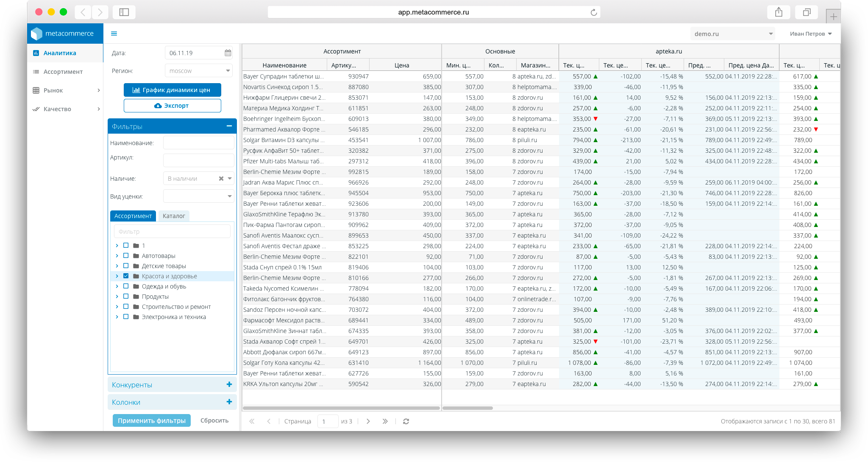868x462 pixels.
Task: Click the Применить фильтры button
Action: point(152,420)
